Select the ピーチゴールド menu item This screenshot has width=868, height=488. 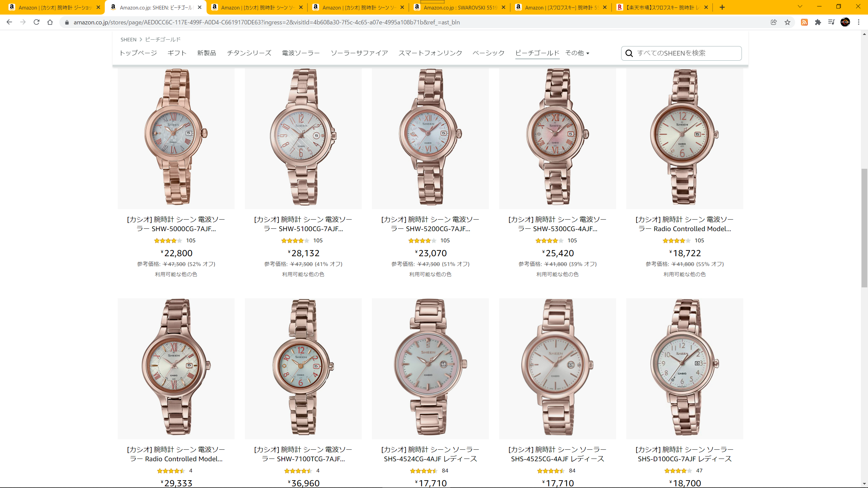coord(537,53)
